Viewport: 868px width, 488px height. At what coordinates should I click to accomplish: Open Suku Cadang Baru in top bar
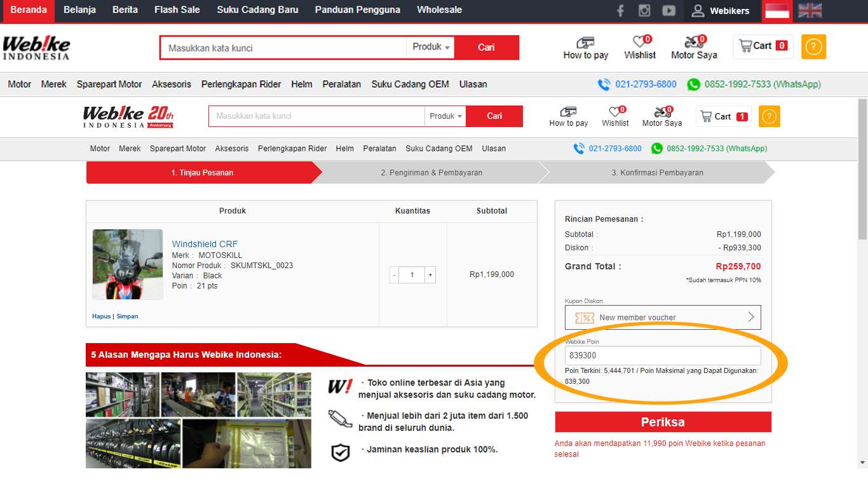257,10
